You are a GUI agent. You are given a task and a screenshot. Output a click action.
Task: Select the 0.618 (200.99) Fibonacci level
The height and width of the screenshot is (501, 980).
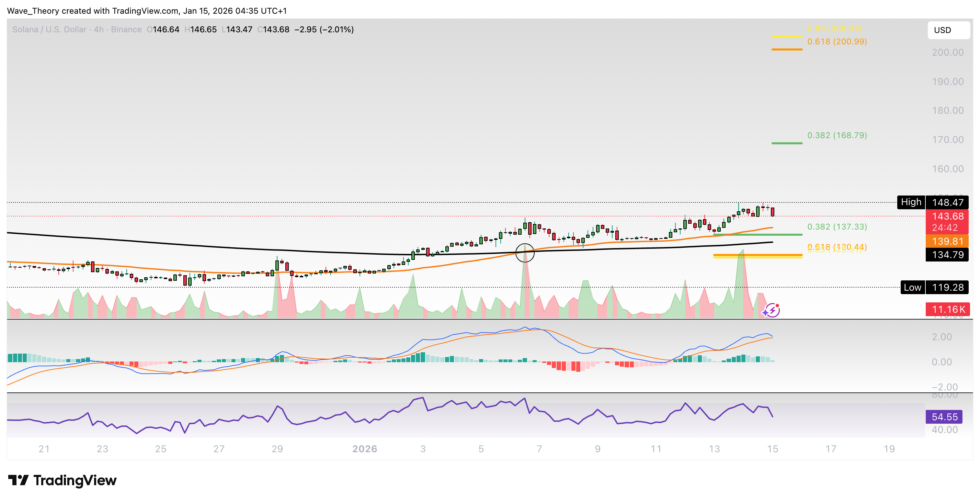pos(837,42)
